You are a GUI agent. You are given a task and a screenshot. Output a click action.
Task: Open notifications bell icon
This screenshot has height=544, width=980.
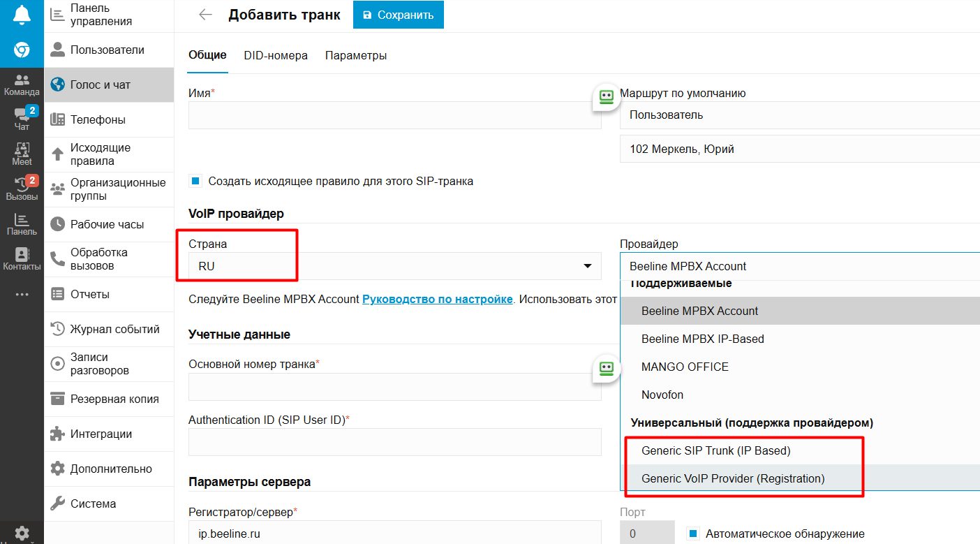pos(22,15)
